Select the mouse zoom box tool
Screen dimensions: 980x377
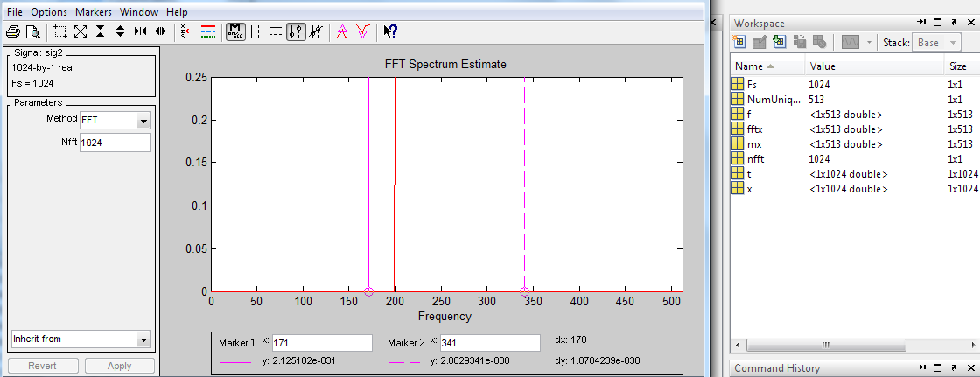click(60, 31)
